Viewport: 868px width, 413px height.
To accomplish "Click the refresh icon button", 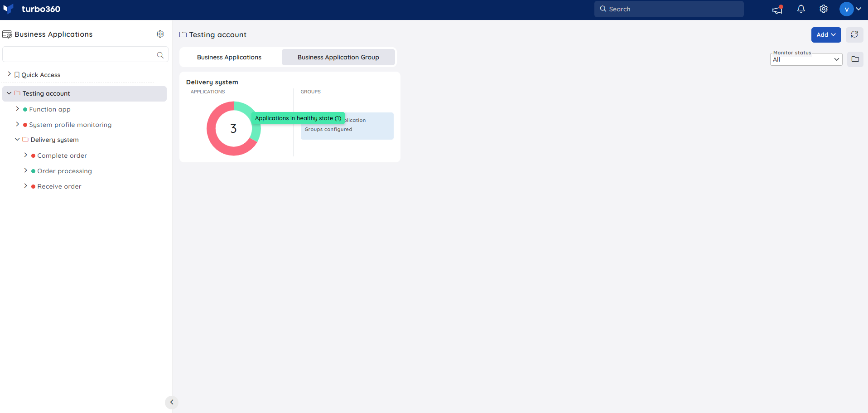I will pyautogui.click(x=854, y=34).
